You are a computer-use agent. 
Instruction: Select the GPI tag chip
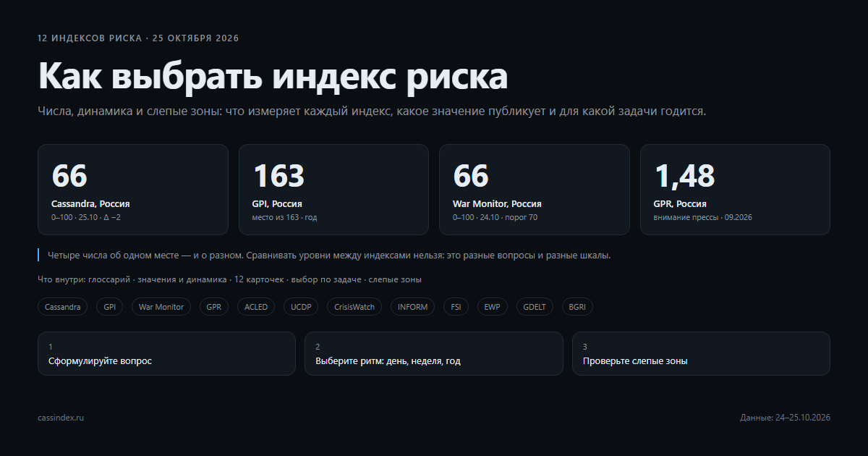(110, 307)
